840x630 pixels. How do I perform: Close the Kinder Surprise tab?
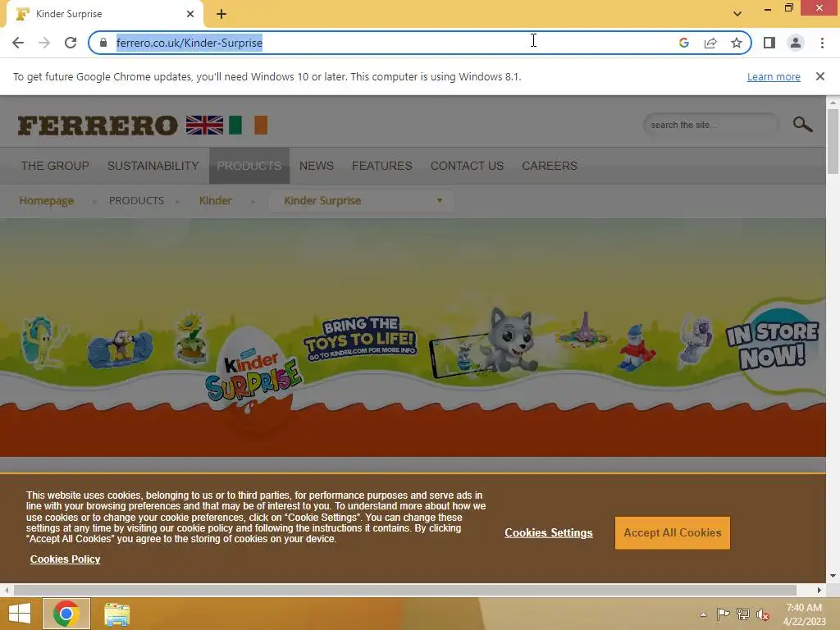(x=190, y=14)
